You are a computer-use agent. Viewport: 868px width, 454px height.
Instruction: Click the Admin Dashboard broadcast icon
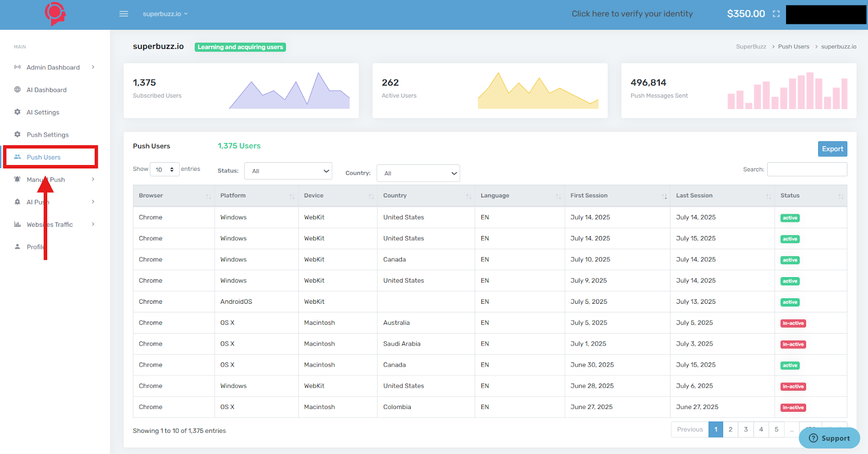(17, 67)
